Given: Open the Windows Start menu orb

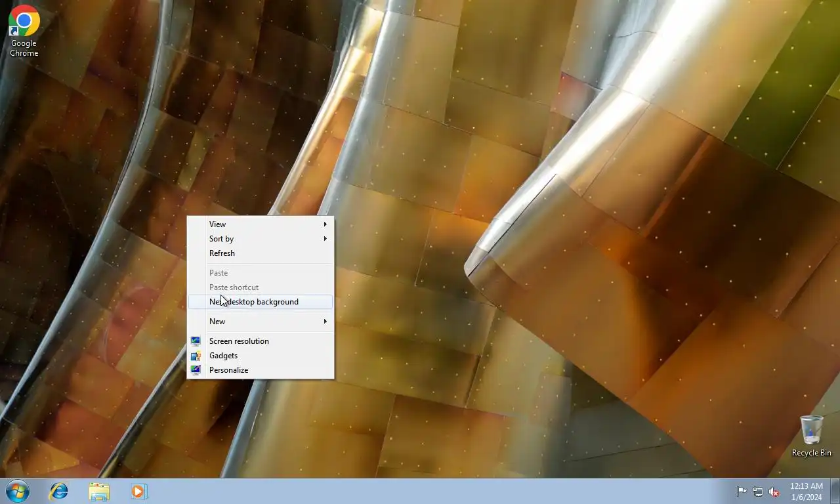Looking at the screenshot, I should 18,491.
